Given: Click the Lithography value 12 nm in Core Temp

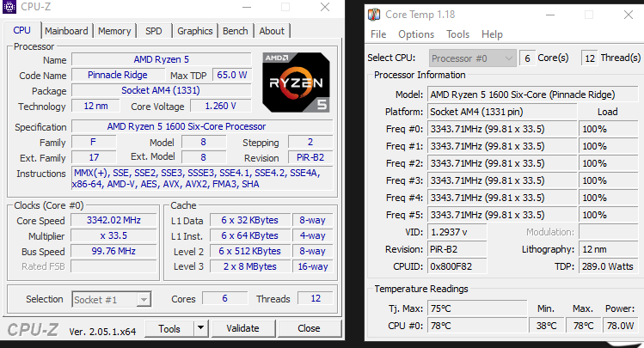Looking at the screenshot, I should point(608,249).
